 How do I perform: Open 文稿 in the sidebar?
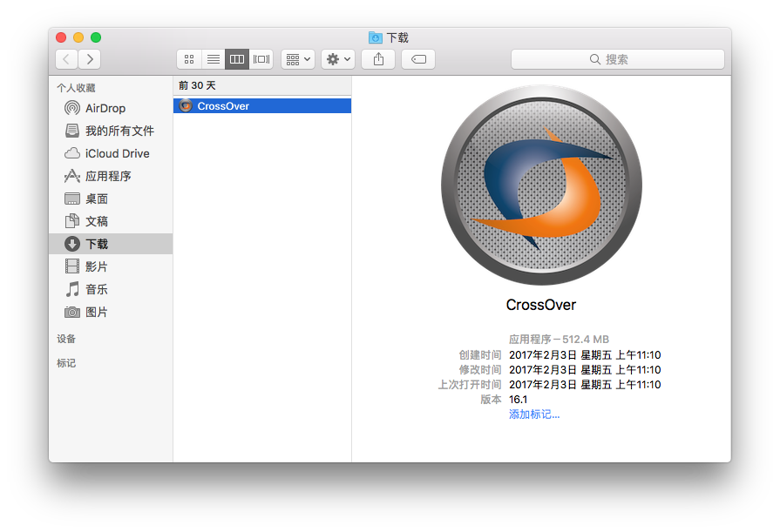click(111, 221)
